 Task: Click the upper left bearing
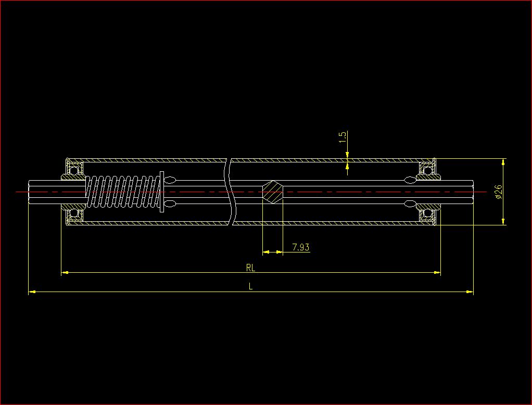74,169
